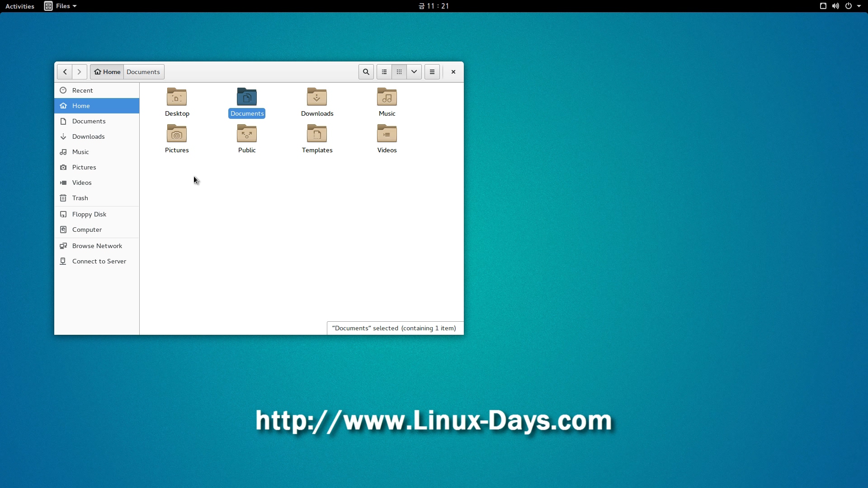Select the Documents folder icon
Viewport: 868px width, 488px height.
247,97
